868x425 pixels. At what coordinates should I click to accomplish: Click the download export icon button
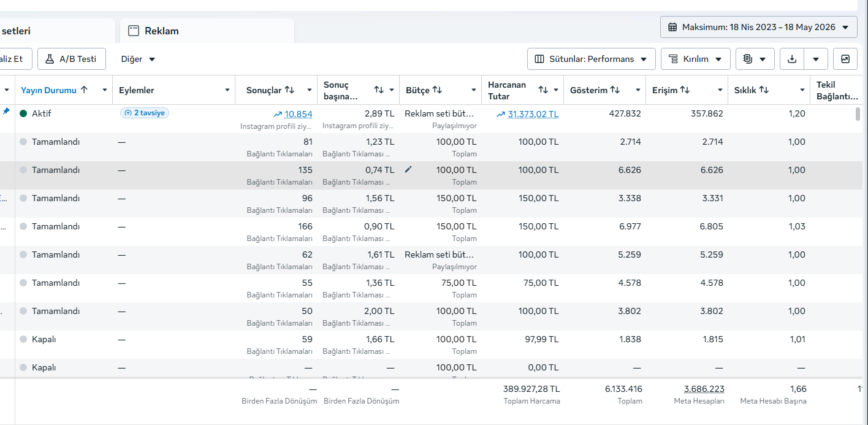pos(792,59)
